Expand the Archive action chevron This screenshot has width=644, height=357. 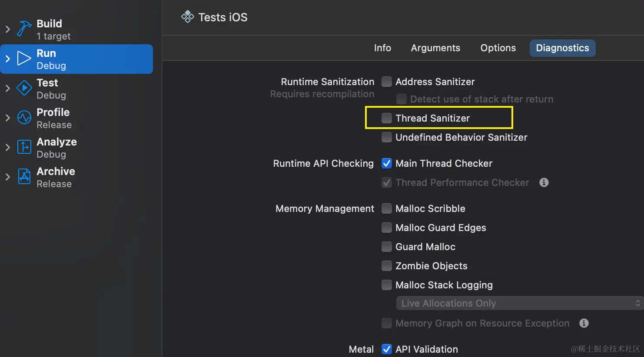pyautogui.click(x=7, y=177)
